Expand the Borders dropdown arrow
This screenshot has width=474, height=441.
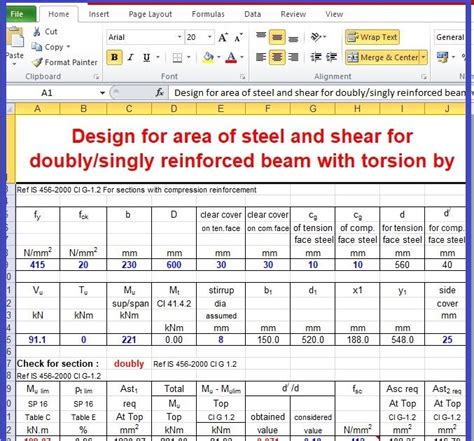(189, 58)
